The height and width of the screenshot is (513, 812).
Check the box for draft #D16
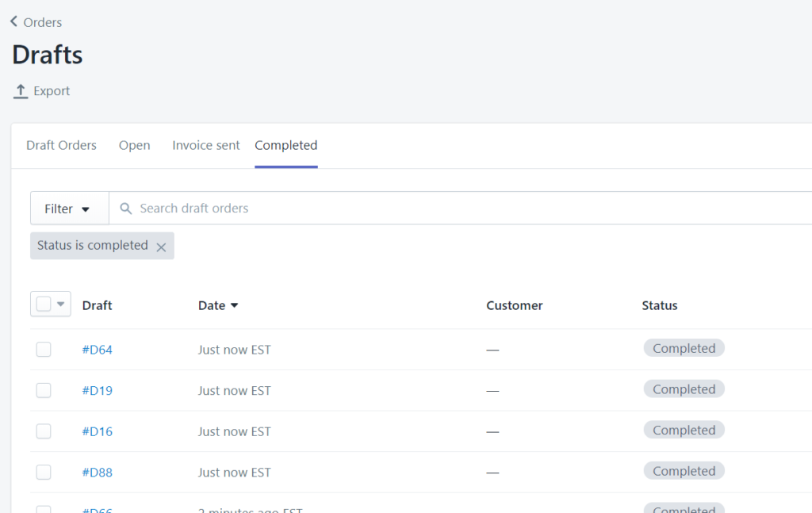[x=44, y=431]
